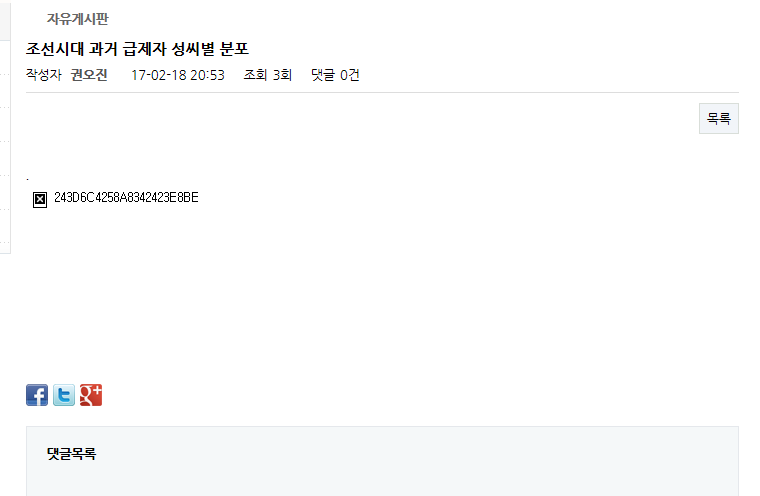Go back with the 목록 button
Screen dimensions: 760x496
point(719,118)
